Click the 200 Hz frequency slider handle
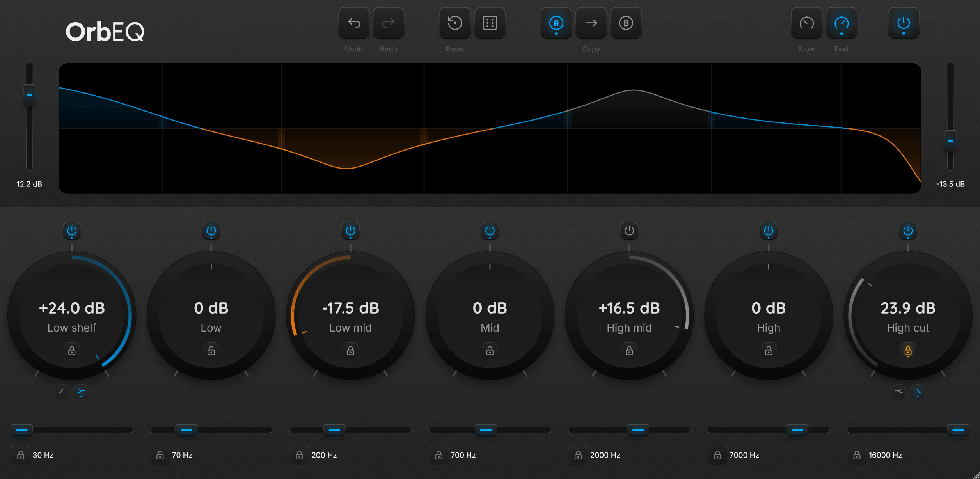Viewport: 980px width, 479px height. pyautogui.click(x=334, y=430)
